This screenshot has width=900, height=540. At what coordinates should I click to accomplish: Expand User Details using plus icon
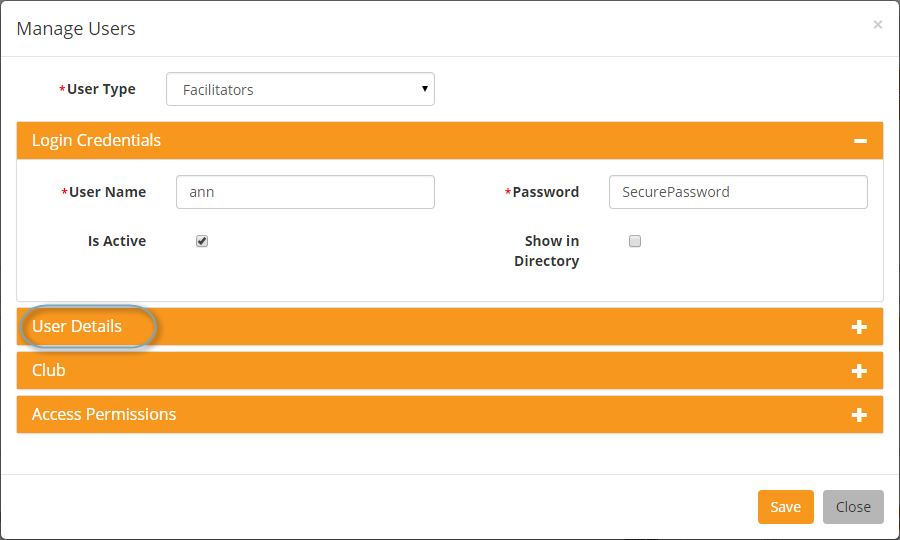tap(859, 327)
